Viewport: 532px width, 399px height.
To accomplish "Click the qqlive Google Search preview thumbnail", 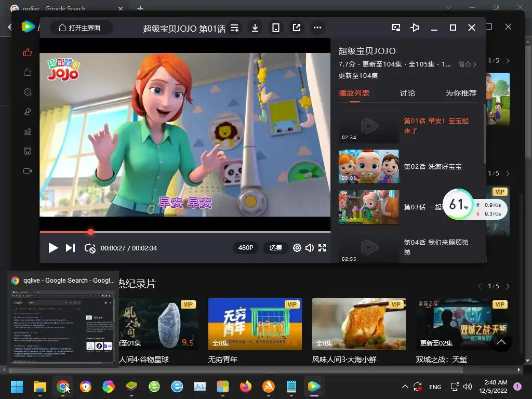I will pyautogui.click(x=62, y=326).
